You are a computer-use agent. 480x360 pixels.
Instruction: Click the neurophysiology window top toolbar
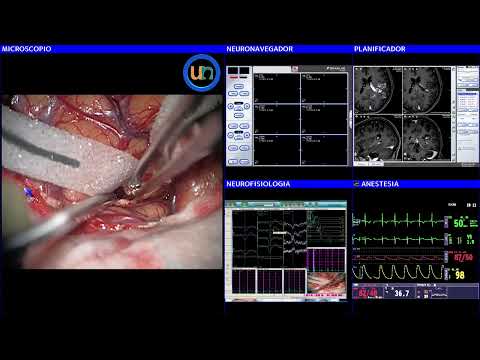pos(286,204)
